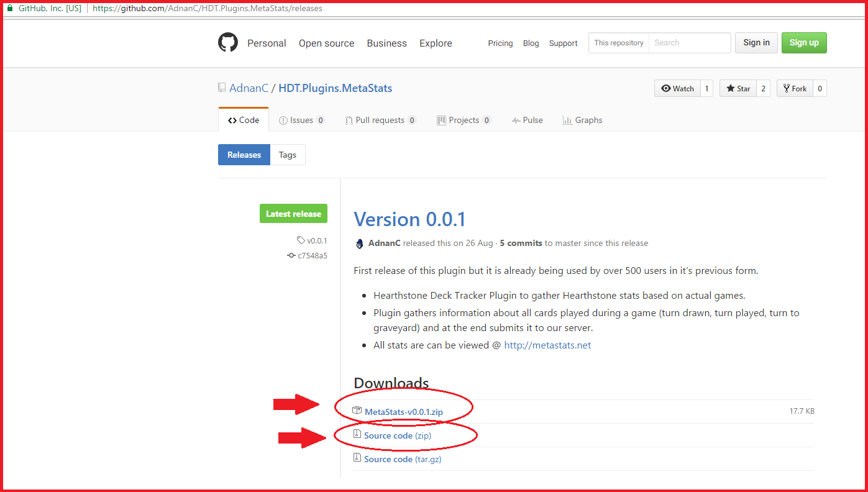The width and height of the screenshot is (868, 492).
Task: Open the Version 0.0.1 release title
Action: [409, 219]
